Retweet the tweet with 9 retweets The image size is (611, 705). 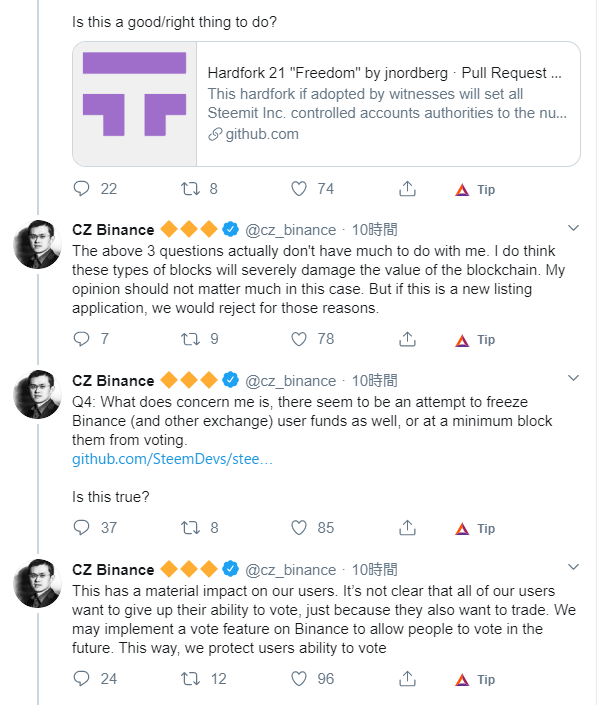(188, 340)
